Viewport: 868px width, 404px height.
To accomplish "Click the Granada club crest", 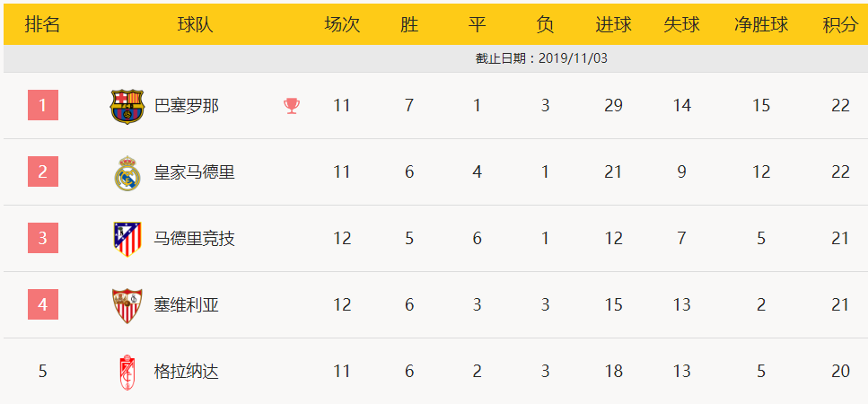I will 127,372.
